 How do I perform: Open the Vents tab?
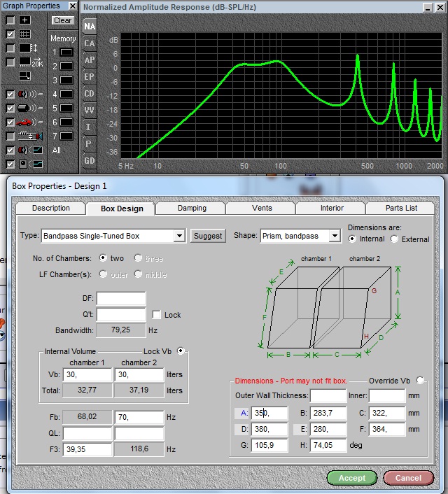262,209
